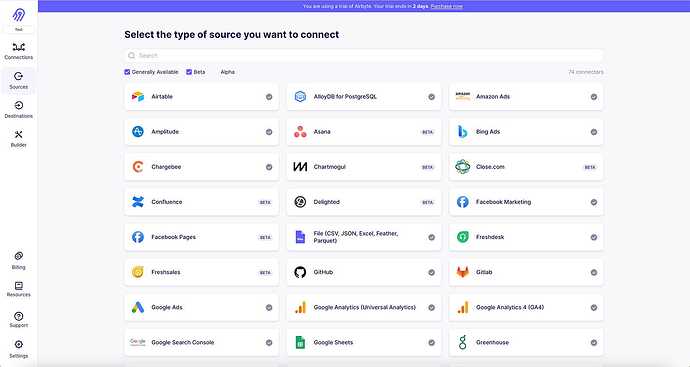
Task: Open the Connections page
Action: coord(18,51)
